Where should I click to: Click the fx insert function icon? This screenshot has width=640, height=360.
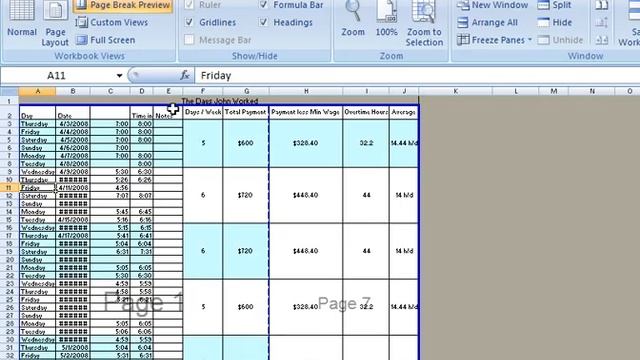[x=184, y=75]
